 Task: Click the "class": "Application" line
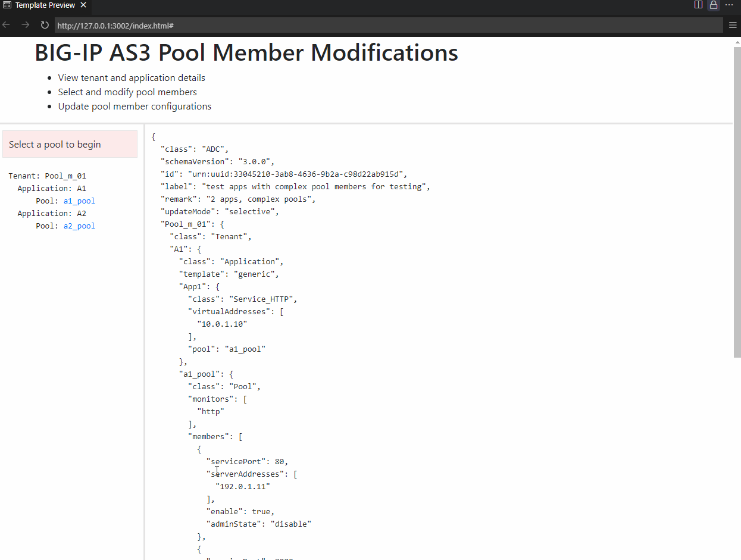(232, 262)
